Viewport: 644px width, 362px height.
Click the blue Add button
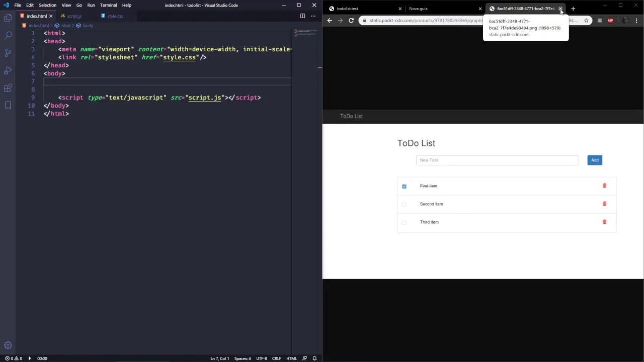pos(595,160)
